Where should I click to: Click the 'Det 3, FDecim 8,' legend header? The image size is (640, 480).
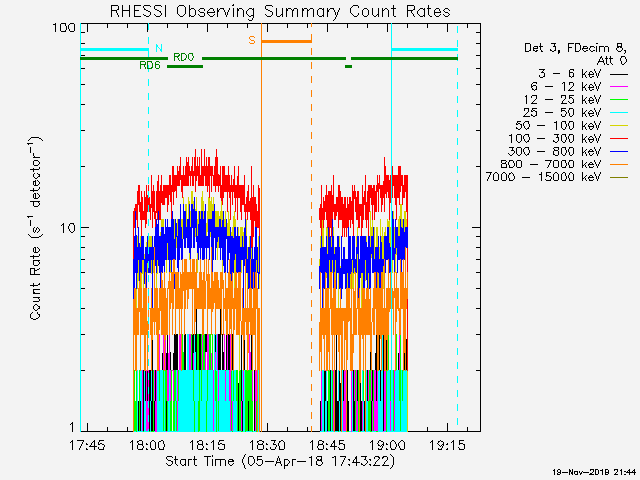click(576, 48)
